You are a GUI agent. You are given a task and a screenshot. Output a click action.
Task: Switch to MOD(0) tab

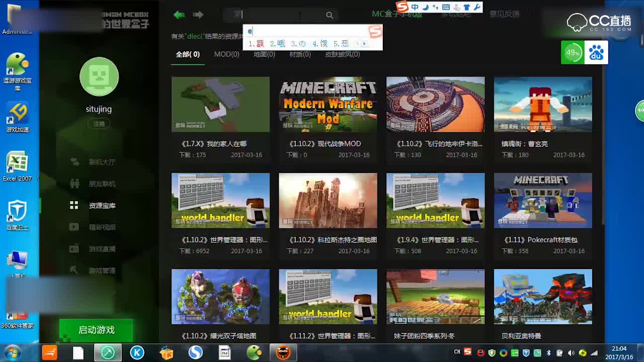[x=226, y=54]
